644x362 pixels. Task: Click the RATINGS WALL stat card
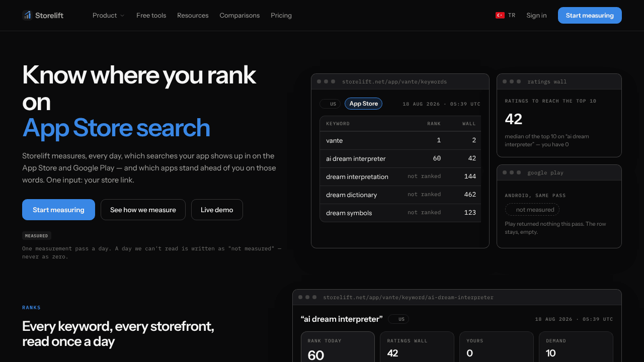click(417, 347)
